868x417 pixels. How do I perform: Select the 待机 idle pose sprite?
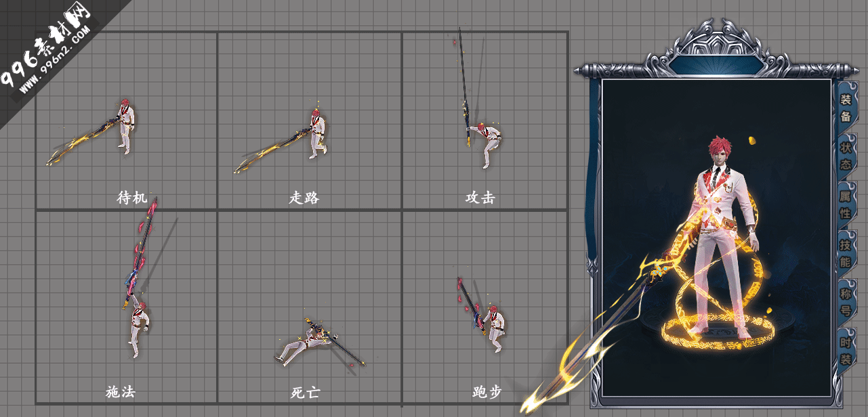(91, 131)
